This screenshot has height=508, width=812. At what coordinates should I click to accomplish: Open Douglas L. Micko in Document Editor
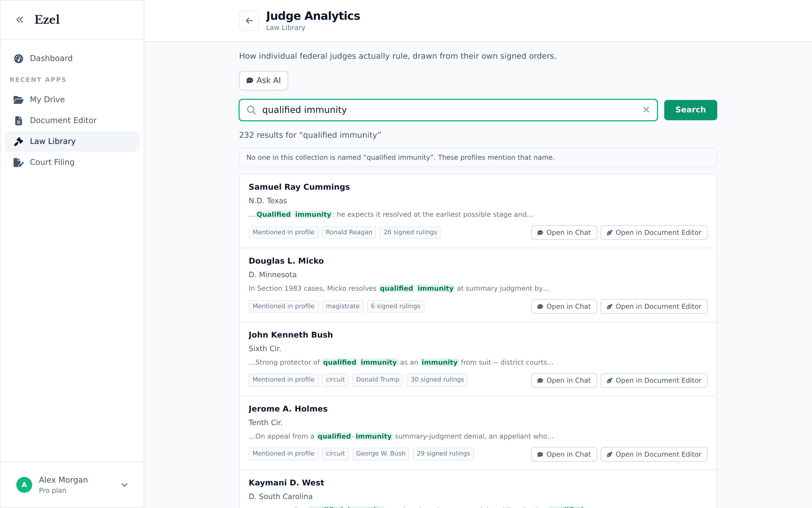click(654, 306)
